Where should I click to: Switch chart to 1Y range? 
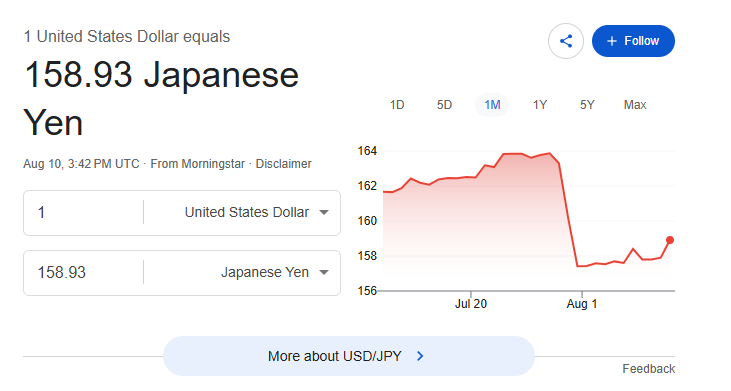[x=540, y=105]
